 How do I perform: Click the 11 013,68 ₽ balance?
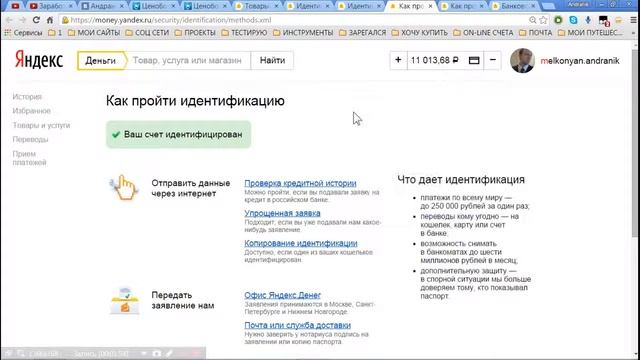click(x=434, y=60)
